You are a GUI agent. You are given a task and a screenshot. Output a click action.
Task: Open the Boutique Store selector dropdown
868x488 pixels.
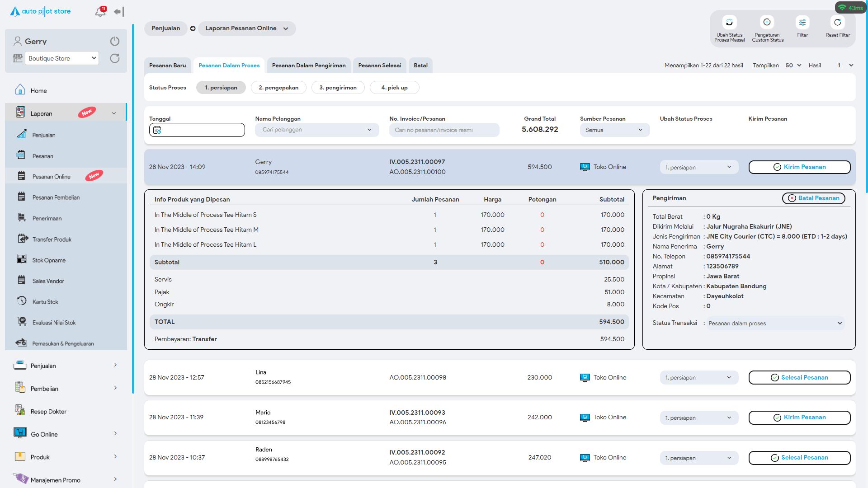tap(62, 58)
